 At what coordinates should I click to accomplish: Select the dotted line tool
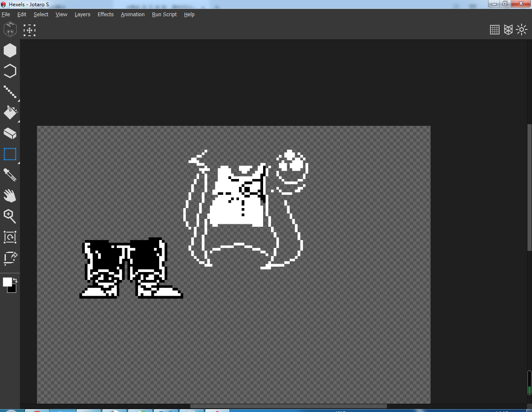(x=10, y=92)
